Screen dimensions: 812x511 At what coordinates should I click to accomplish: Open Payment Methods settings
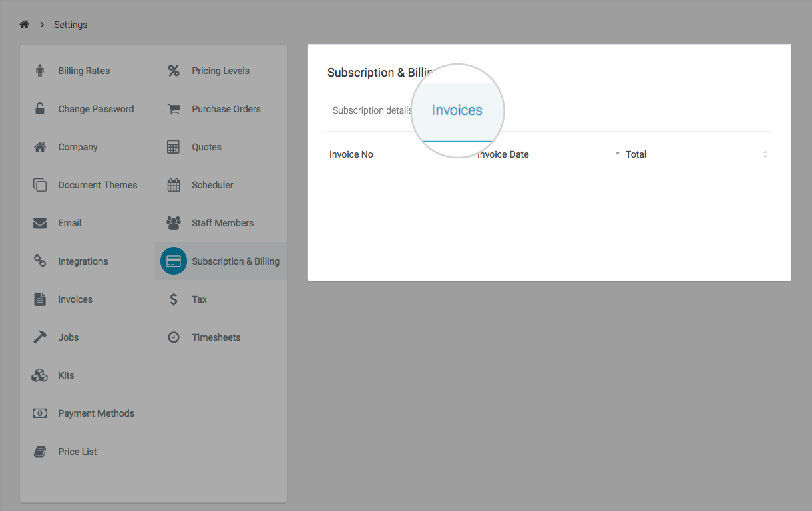pos(96,413)
